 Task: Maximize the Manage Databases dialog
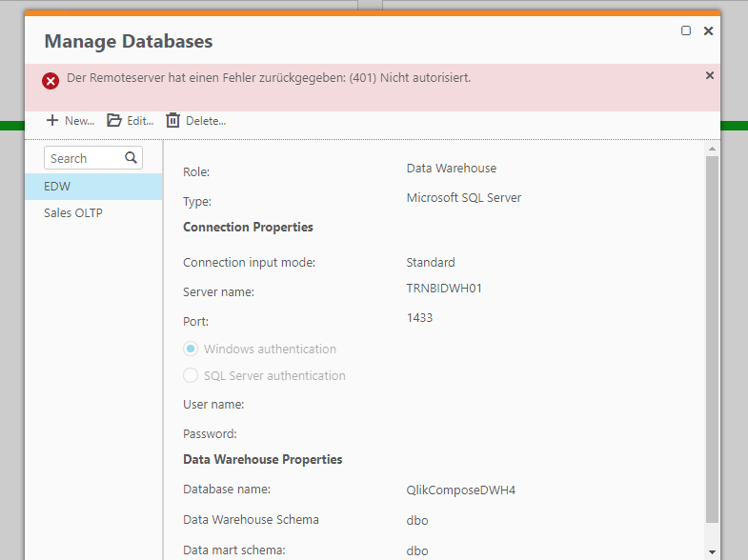(x=686, y=31)
